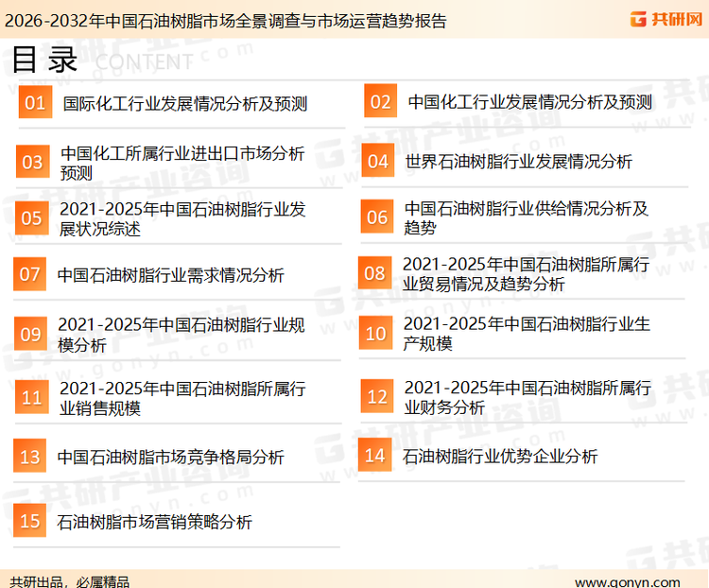Click the orange 02 number badge
The image size is (709, 588).
[x=381, y=101]
